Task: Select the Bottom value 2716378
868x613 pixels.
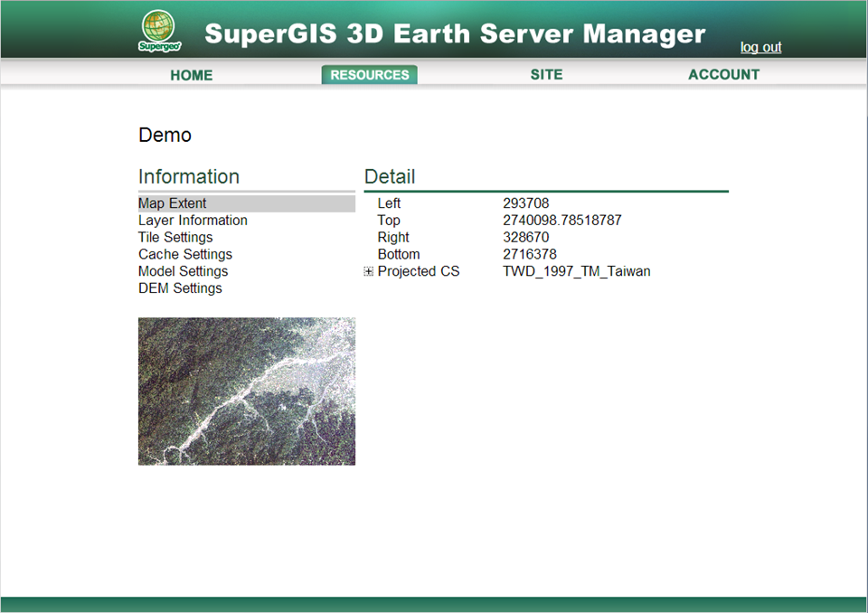Action: [530, 255]
